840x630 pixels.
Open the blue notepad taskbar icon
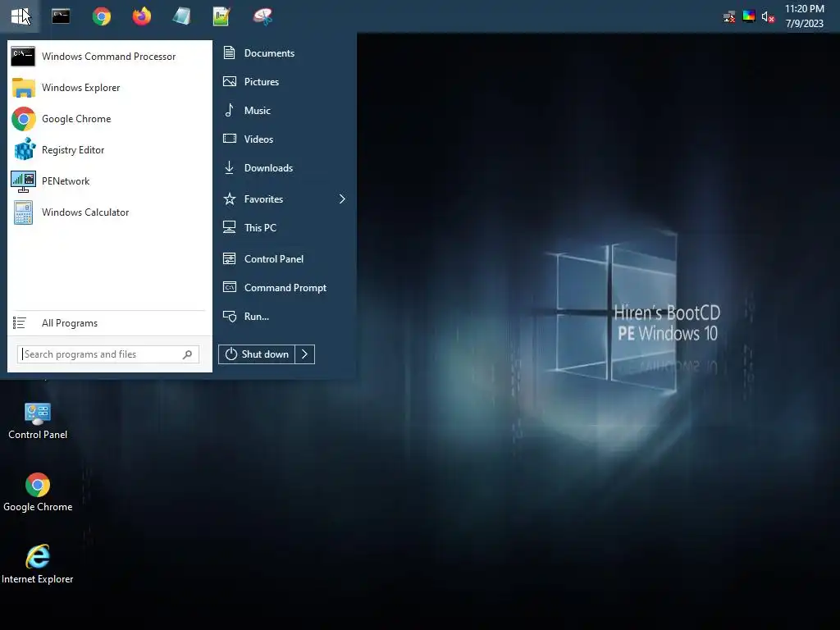coord(181,16)
